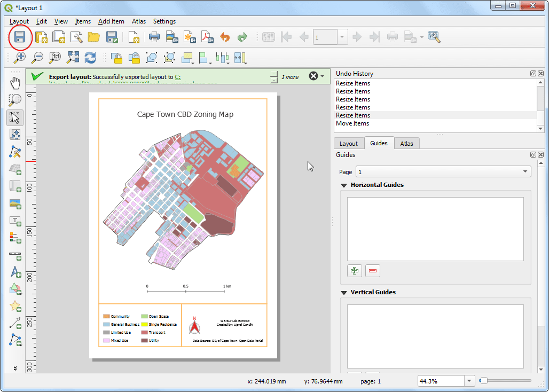Screen dimensions: 549x392
Task: Save the project using circled save icon
Action: (x=20, y=37)
